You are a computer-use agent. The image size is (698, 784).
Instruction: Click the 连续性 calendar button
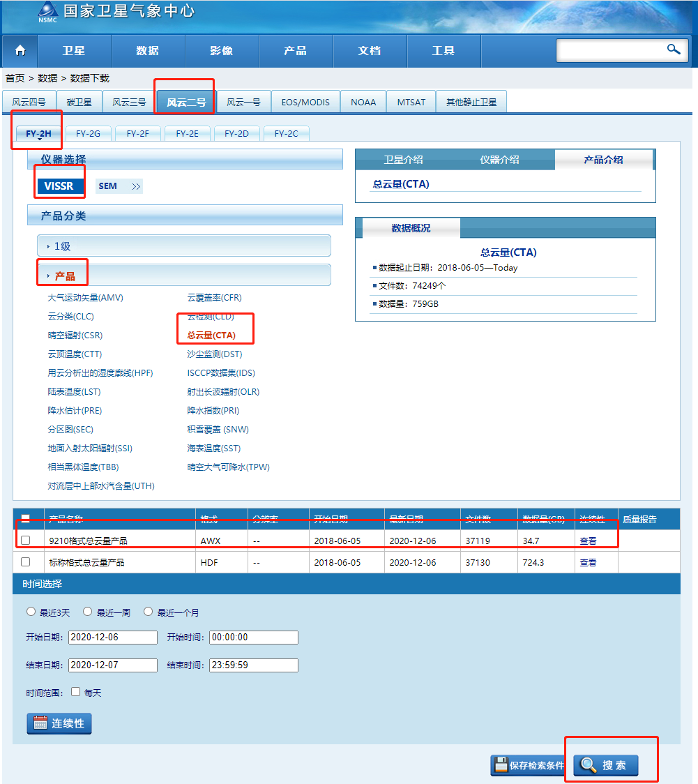click(x=59, y=723)
